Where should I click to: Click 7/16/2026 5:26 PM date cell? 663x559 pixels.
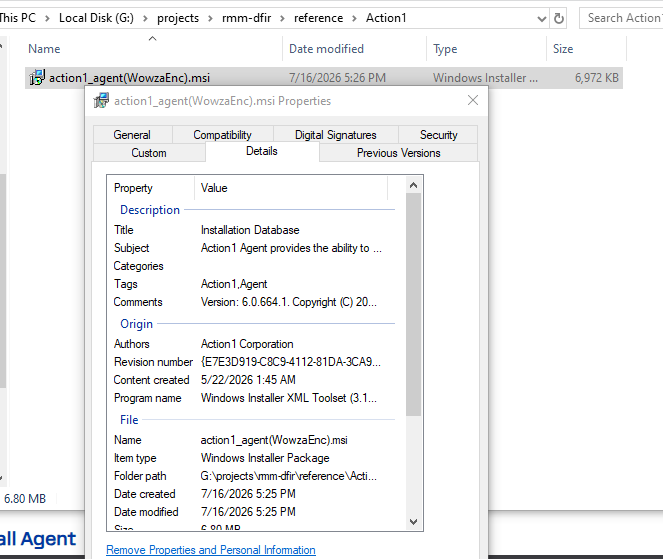click(337, 78)
